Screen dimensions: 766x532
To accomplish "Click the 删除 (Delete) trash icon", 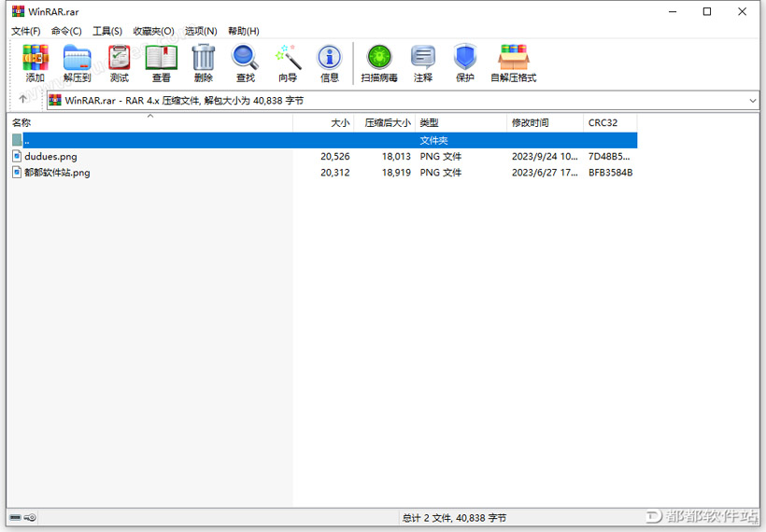I will [204, 63].
